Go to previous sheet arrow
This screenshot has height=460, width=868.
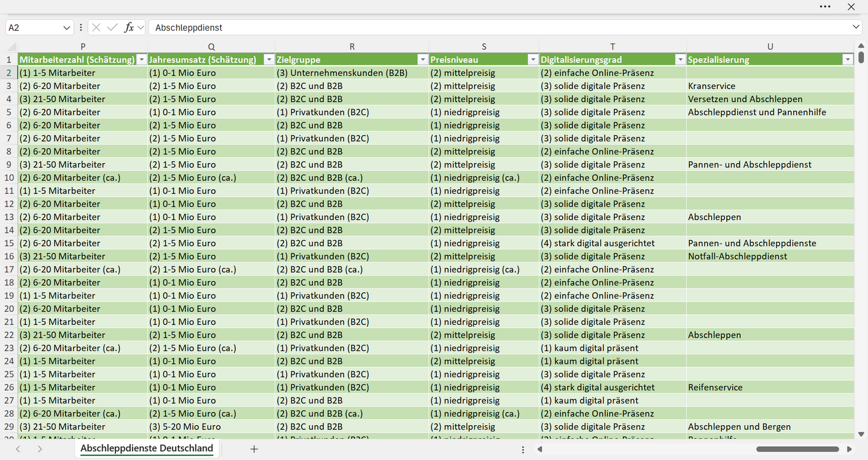[18, 449]
